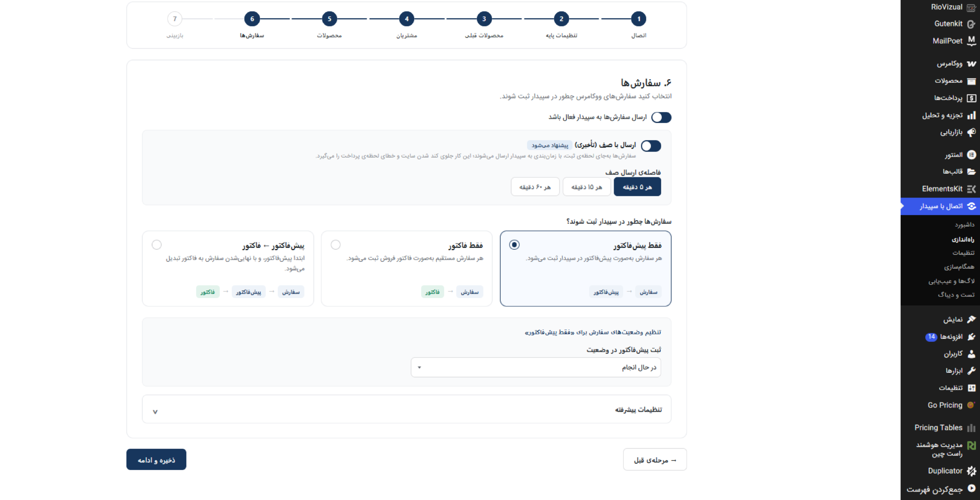The width and height of the screenshot is (980, 500).
Task: Open the ثبت پیش‌فاکتور در وضعیت dropdown
Action: point(536,367)
